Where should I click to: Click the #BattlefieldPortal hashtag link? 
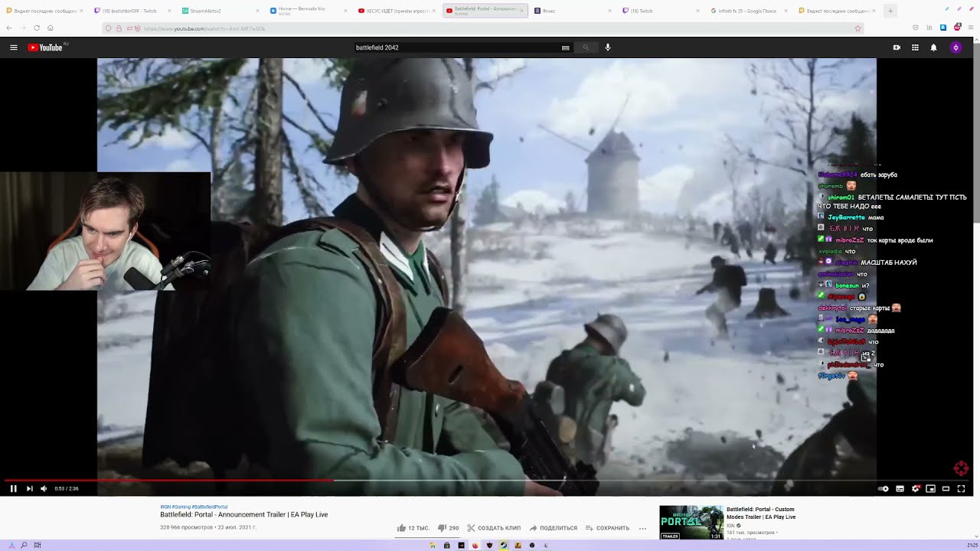(209, 507)
